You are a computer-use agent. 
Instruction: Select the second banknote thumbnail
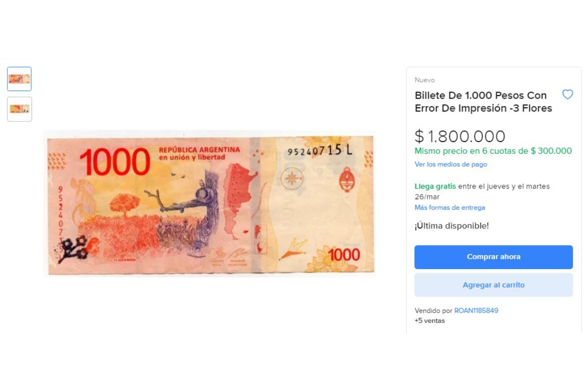pos(20,109)
